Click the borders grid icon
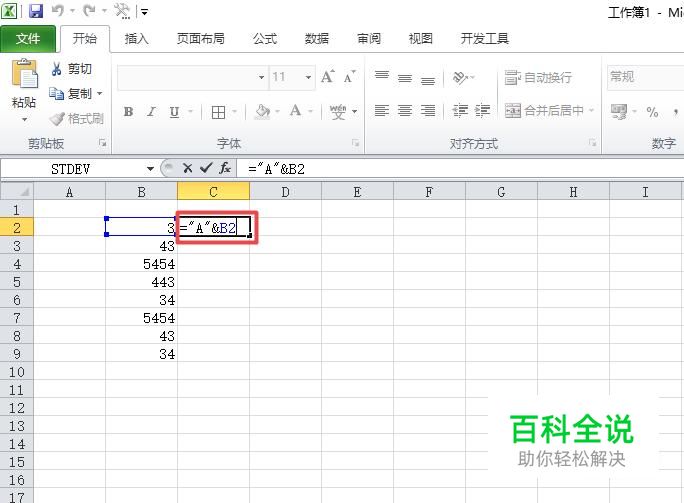Image resolution: width=684 pixels, height=503 pixels. (218, 112)
